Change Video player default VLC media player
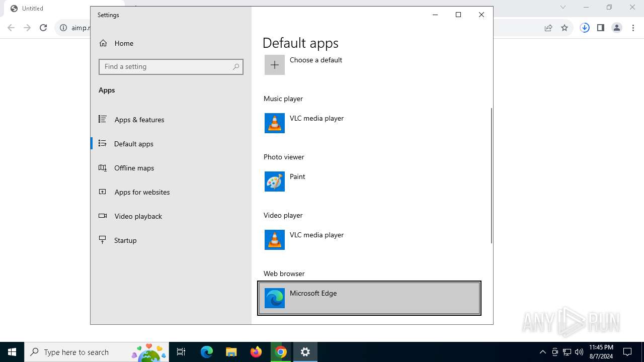The width and height of the screenshot is (644, 362). point(369,240)
